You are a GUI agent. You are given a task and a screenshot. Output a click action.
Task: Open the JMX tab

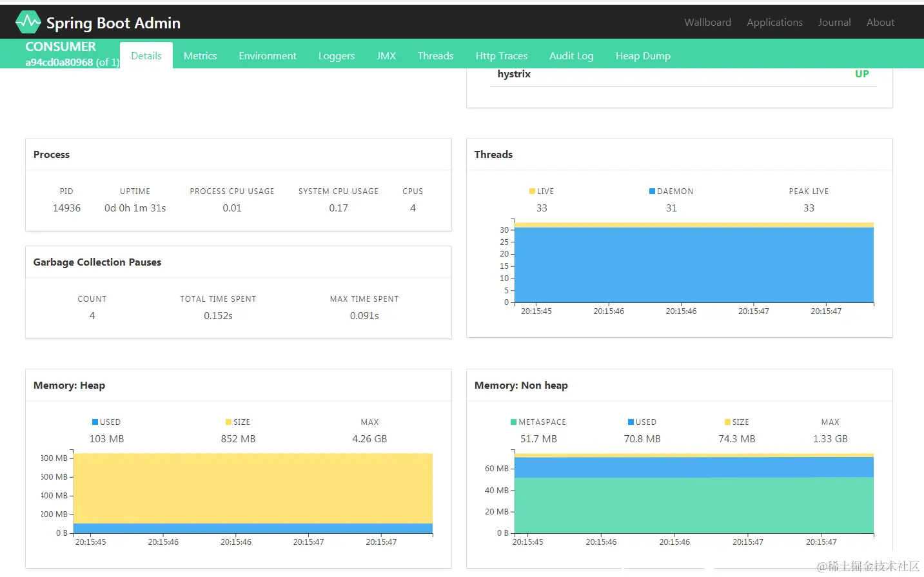pyautogui.click(x=386, y=55)
